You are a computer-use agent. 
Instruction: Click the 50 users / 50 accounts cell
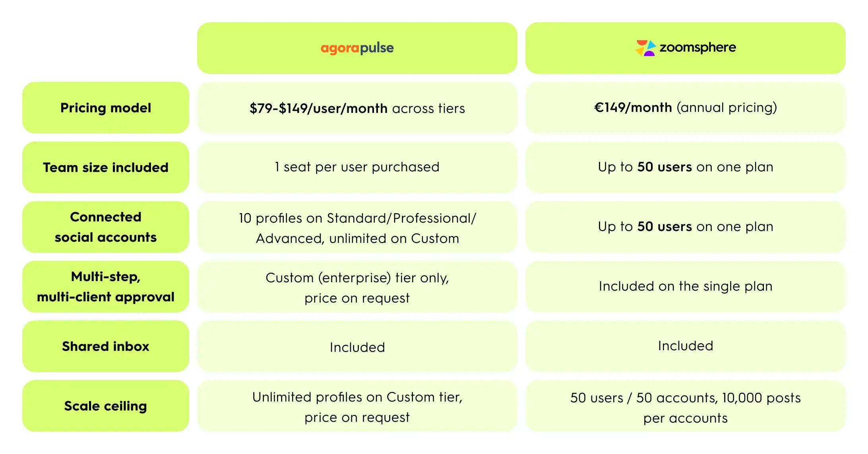click(x=686, y=406)
